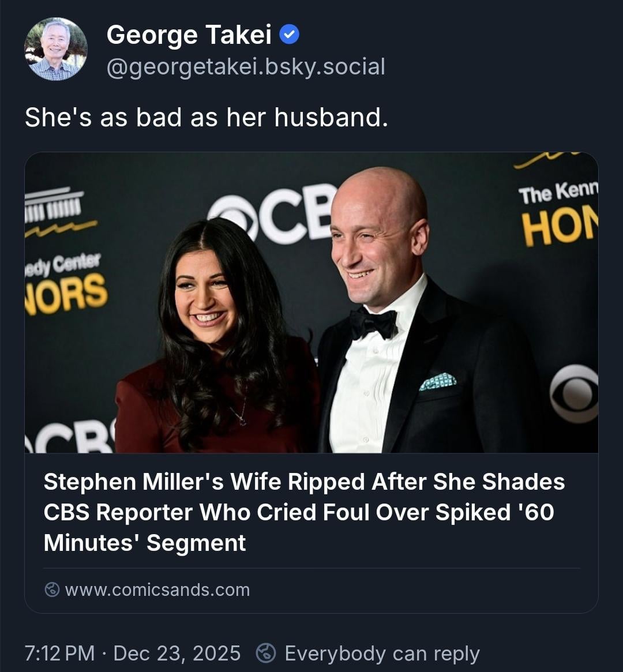Follow the www.comicsands.com domain link
Screen dimensions: 623x672
157,590
